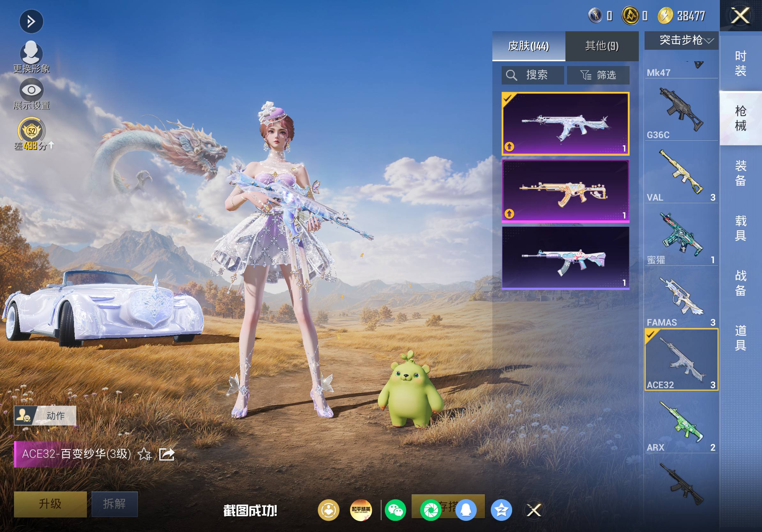
Task: Close the warehouse screen with X
Action: [741, 16]
